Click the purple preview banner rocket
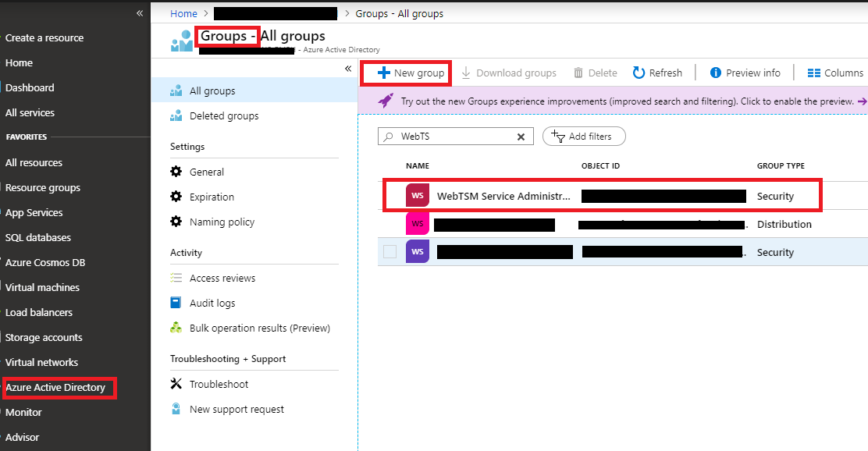 (x=386, y=101)
